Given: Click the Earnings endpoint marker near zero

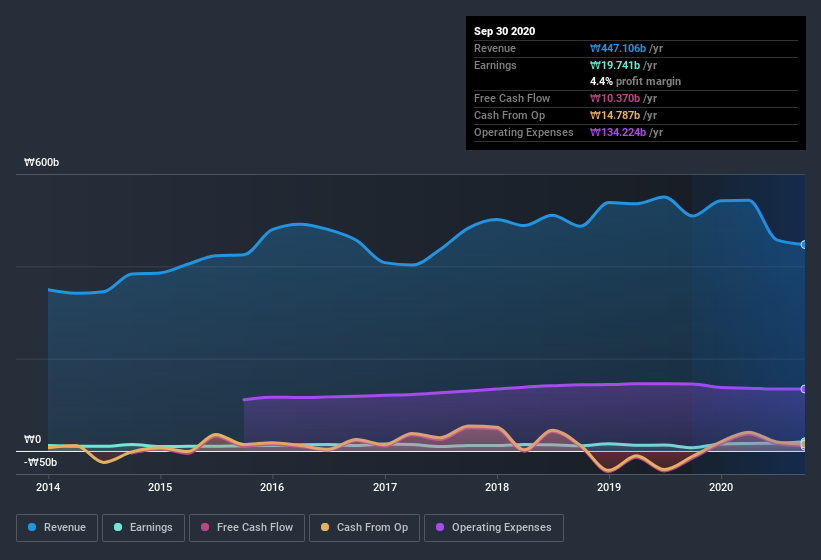Looking at the screenshot, I should 803,442.
